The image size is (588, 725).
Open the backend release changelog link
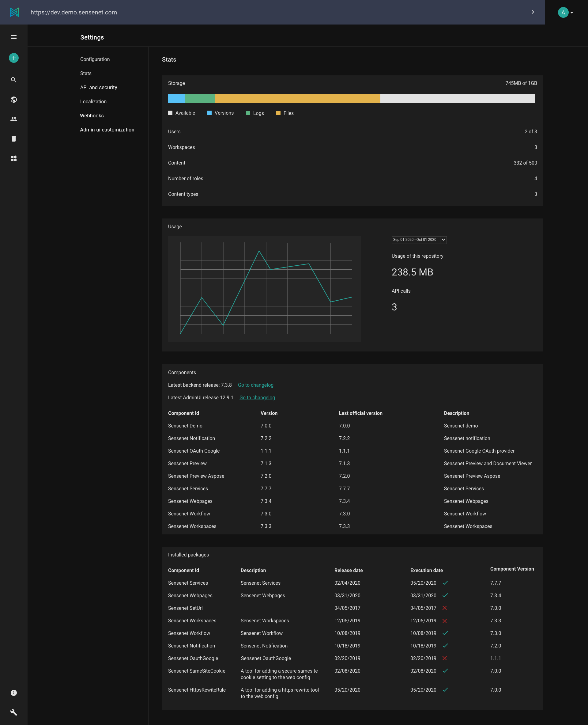[x=255, y=385]
